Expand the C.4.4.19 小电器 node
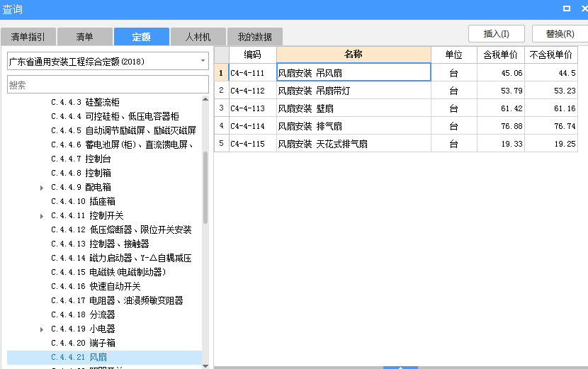This screenshot has width=588, height=369. 42,329
